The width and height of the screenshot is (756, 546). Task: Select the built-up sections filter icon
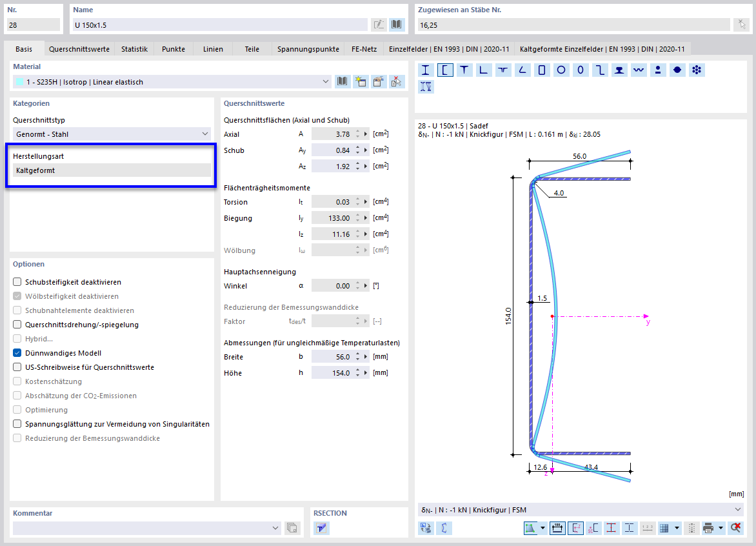click(426, 87)
